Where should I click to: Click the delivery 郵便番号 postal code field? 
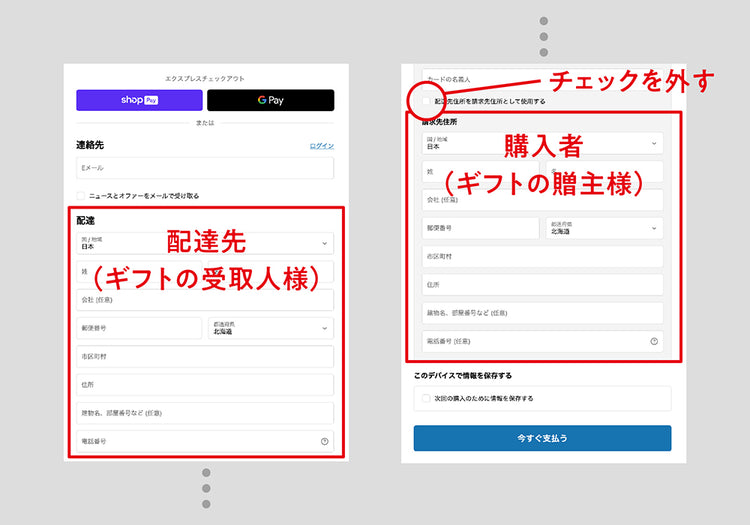point(139,328)
